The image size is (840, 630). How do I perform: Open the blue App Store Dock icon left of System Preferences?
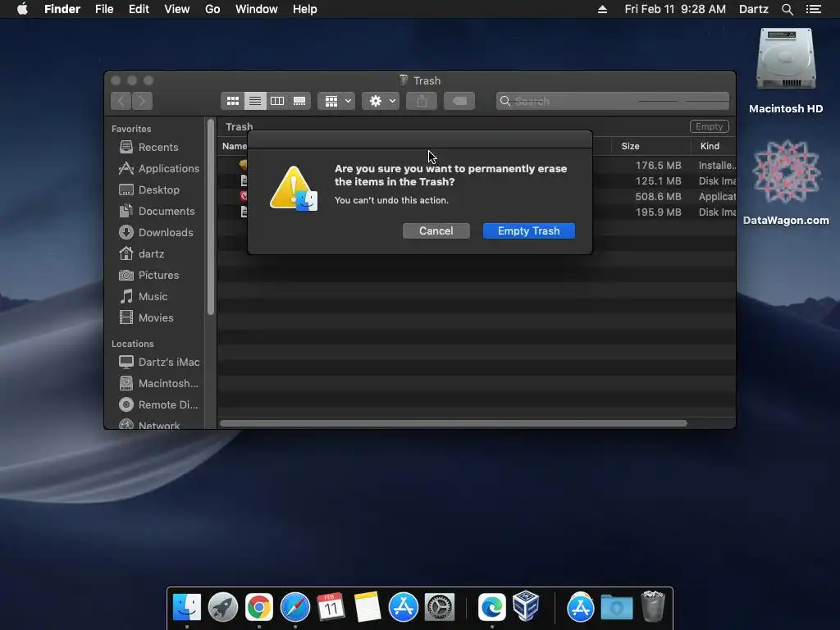(404, 607)
